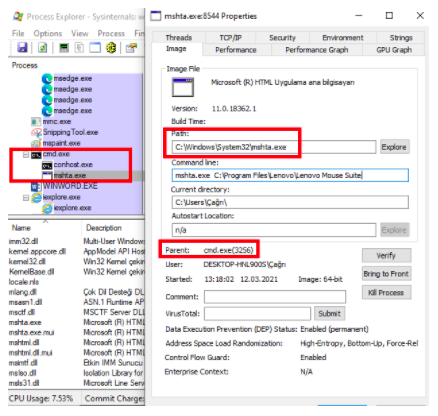Click the properties toolbar icon
The height and width of the screenshot is (416, 438).
click(x=131, y=48)
